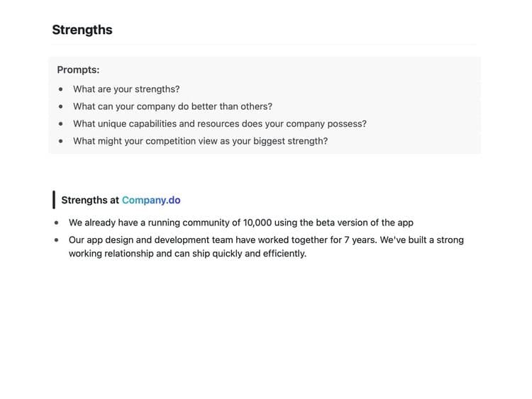Click the 'Strengths at' subheading text
This screenshot has height=399, width=532.
(x=90, y=201)
